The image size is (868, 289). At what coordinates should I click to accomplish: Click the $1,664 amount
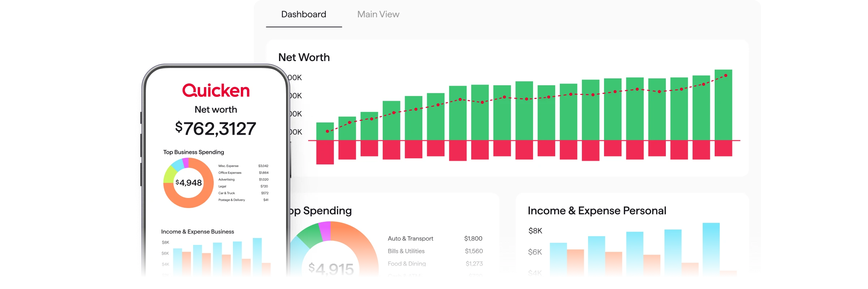[264, 173]
